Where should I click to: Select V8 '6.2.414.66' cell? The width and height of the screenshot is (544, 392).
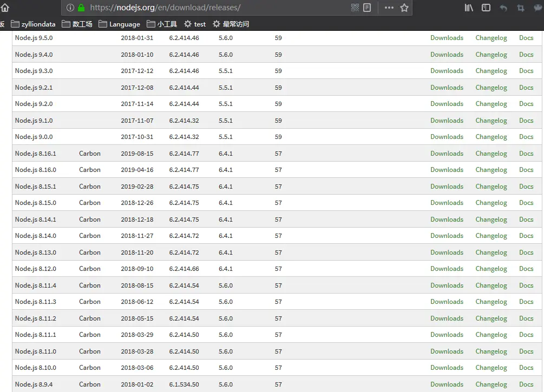(184, 269)
